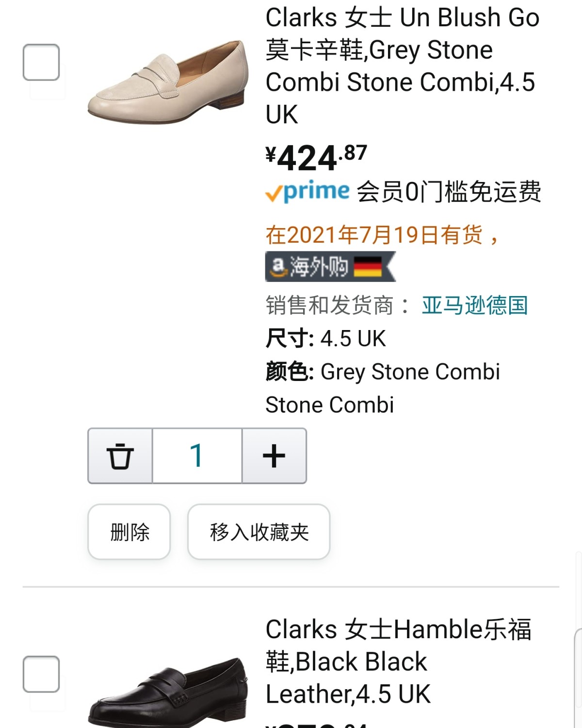Open Clarks Un Blush Go product title
This screenshot has height=728, width=582.
tap(402, 66)
